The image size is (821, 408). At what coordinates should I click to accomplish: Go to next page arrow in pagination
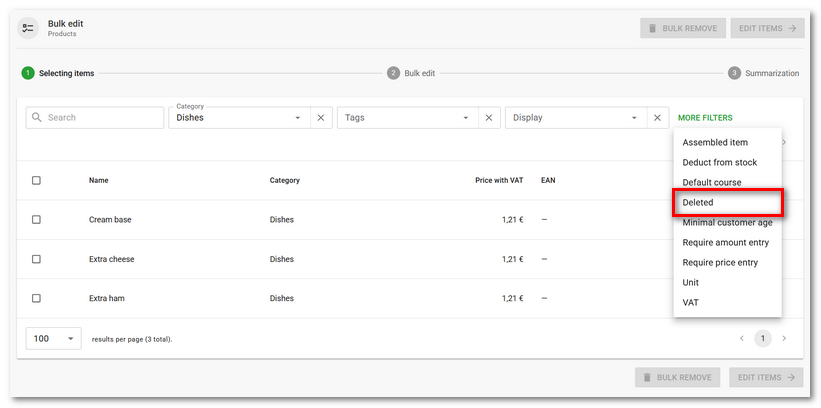pyautogui.click(x=784, y=339)
